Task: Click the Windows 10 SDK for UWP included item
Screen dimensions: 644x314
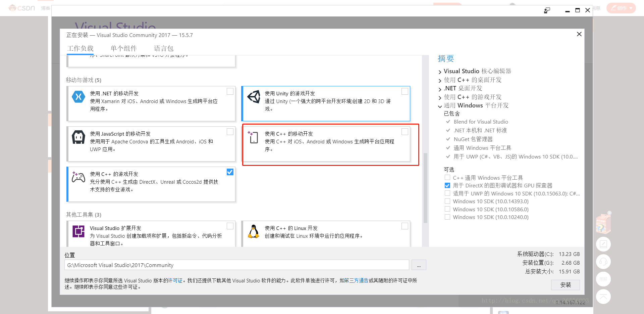Action: click(x=516, y=156)
